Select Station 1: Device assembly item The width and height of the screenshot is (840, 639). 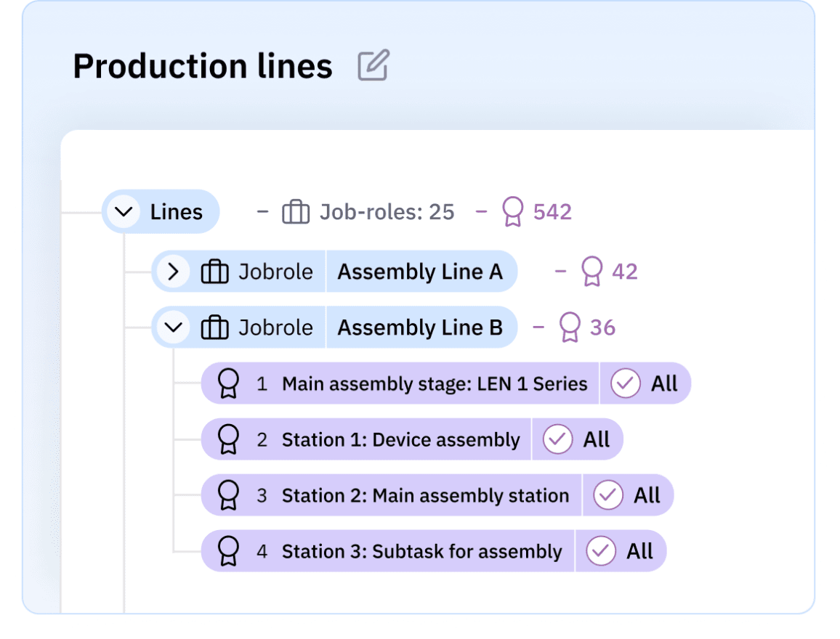coord(400,439)
